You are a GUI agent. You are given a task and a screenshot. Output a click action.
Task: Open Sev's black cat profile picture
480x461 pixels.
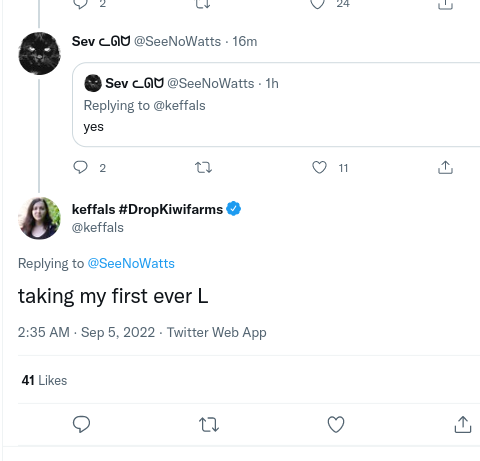pyautogui.click(x=39, y=53)
